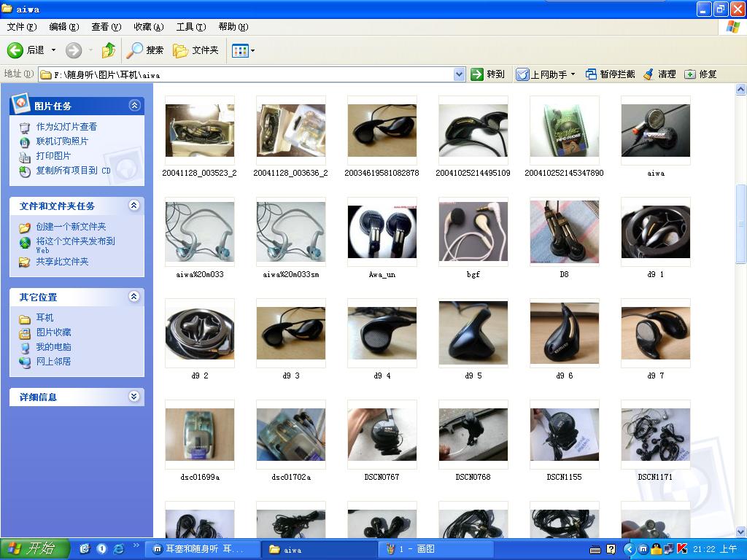Click the 修复 repair button
747x560 pixels.
point(701,74)
